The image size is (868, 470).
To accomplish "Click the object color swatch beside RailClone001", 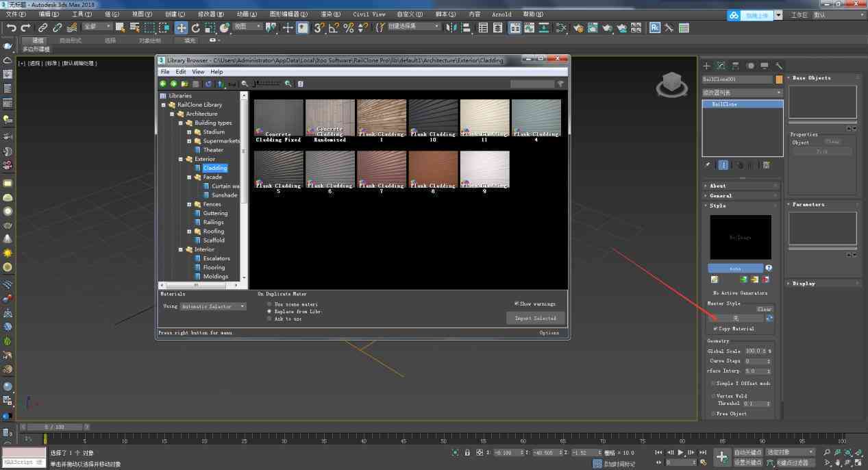I will [779, 79].
